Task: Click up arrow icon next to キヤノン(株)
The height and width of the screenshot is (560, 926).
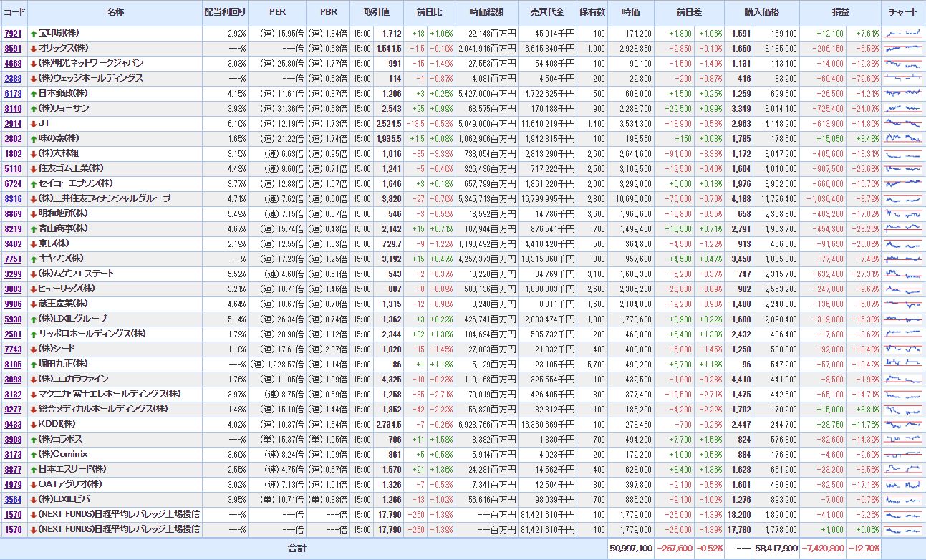Action: (34, 259)
